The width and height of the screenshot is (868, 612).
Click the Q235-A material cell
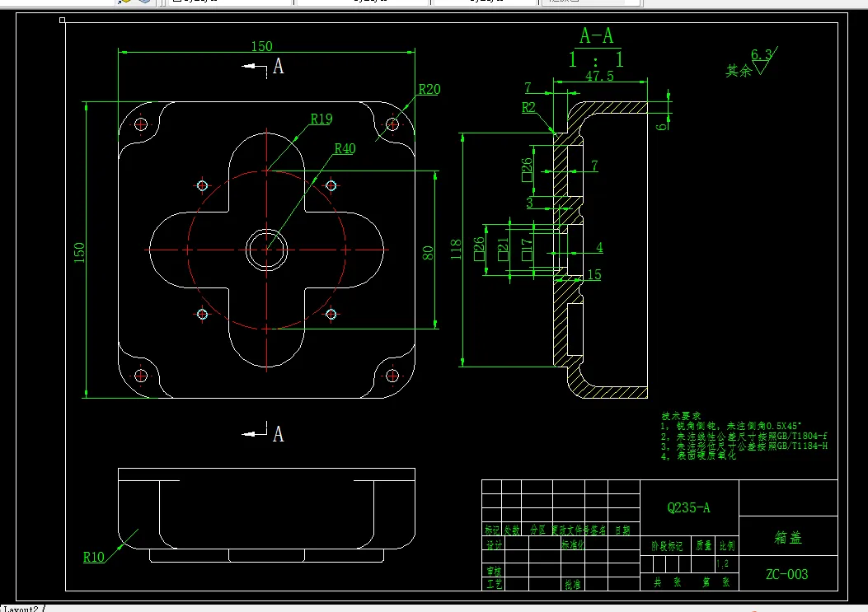coord(688,507)
